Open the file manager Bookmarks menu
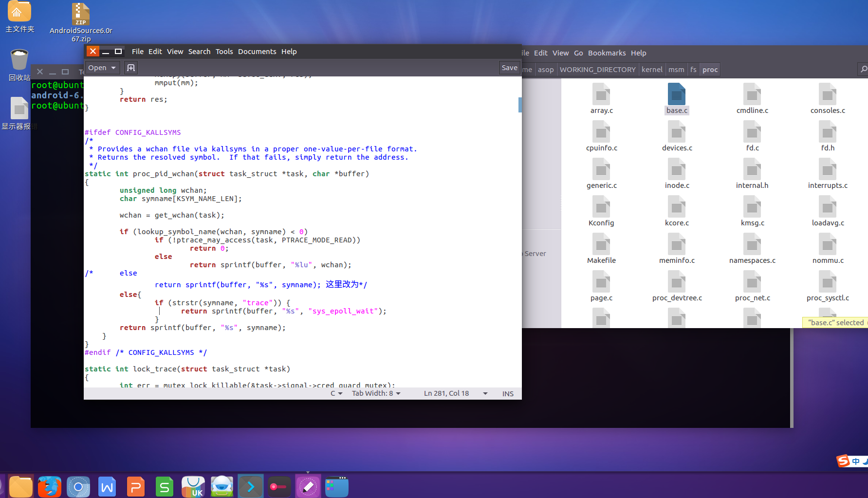Image resolution: width=868 pixels, height=498 pixels. pos(607,53)
